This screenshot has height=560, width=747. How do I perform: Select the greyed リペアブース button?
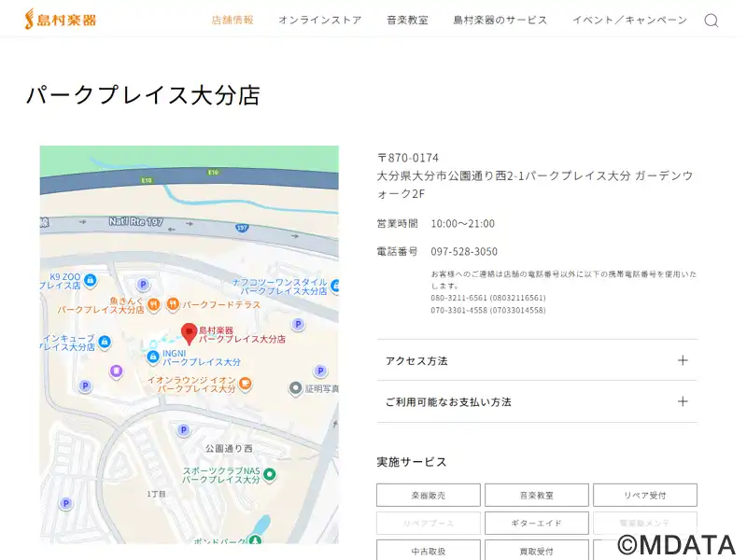(x=429, y=523)
